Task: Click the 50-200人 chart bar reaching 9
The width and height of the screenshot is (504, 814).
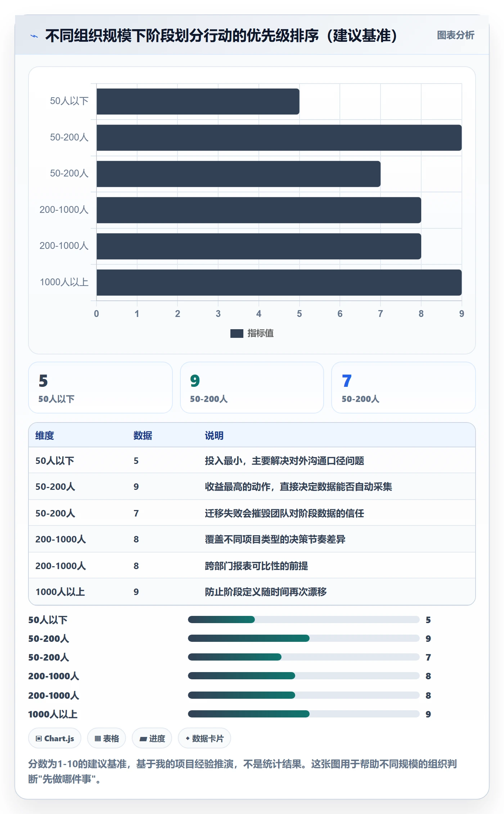Action: point(279,138)
